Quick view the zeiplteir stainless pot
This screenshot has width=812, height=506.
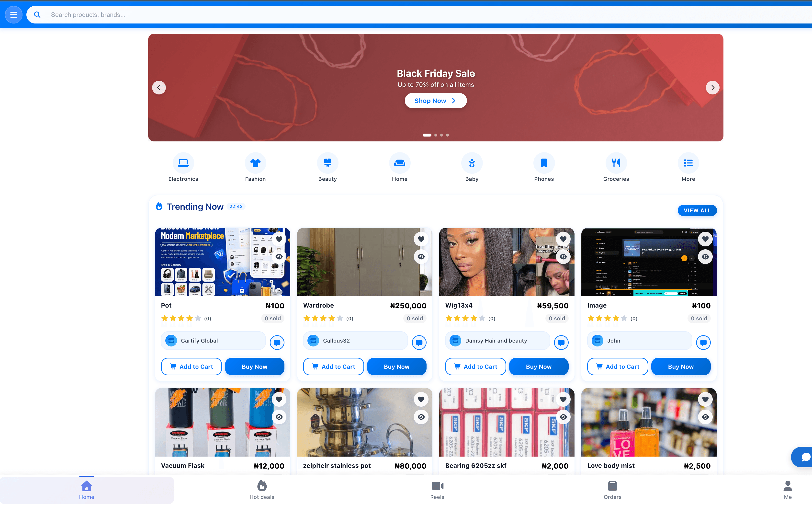pos(421,417)
